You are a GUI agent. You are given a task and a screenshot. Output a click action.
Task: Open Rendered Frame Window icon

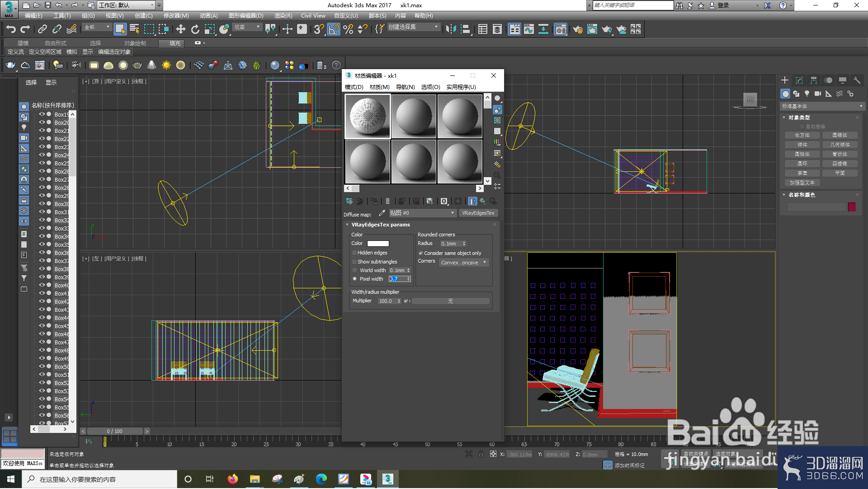(x=592, y=29)
